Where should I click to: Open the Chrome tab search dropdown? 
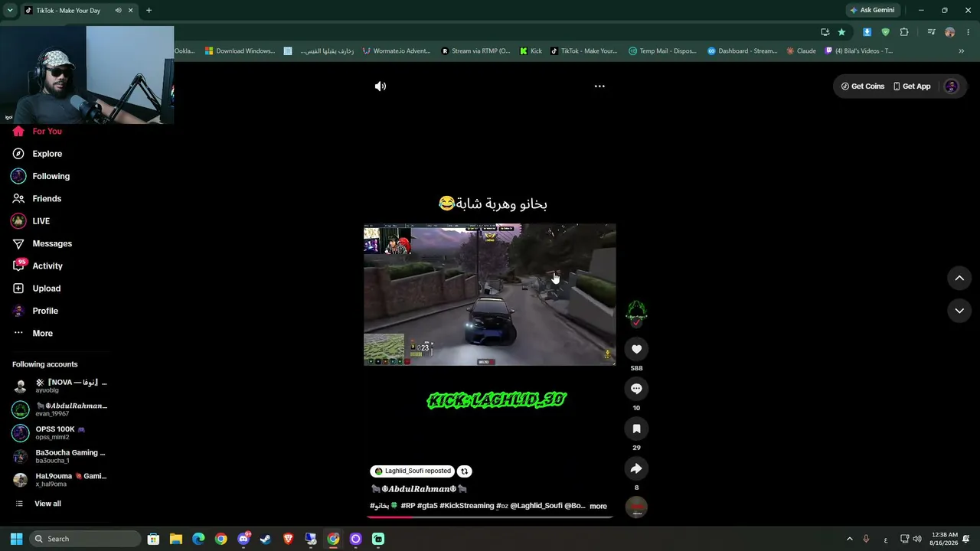(x=10, y=11)
